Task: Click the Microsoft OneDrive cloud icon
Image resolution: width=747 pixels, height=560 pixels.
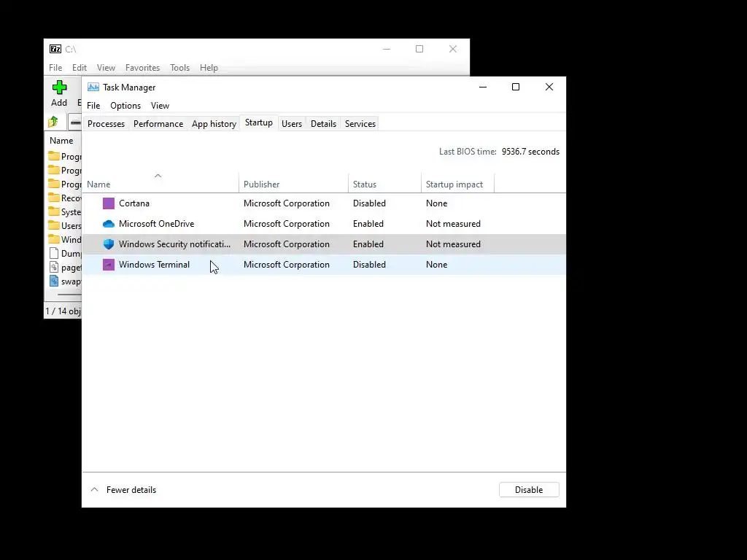Action: coord(109,224)
